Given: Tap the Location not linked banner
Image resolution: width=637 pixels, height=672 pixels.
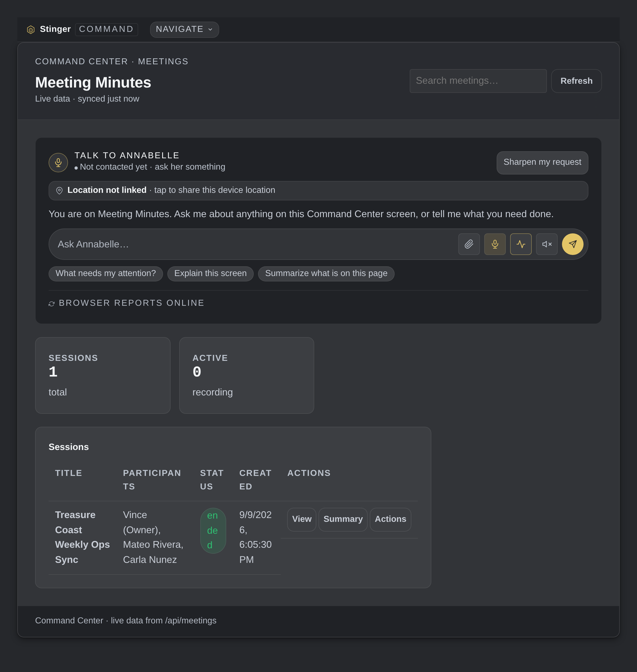Looking at the screenshot, I should [318, 191].
